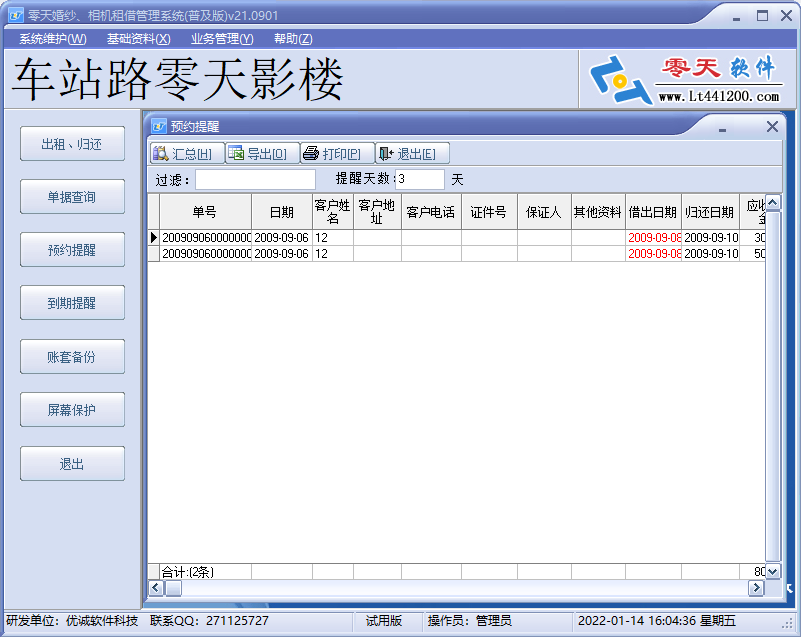This screenshot has width=801, height=637.
Task: Click the main application title bar icon
Action: pyautogui.click(x=16, y=15)
